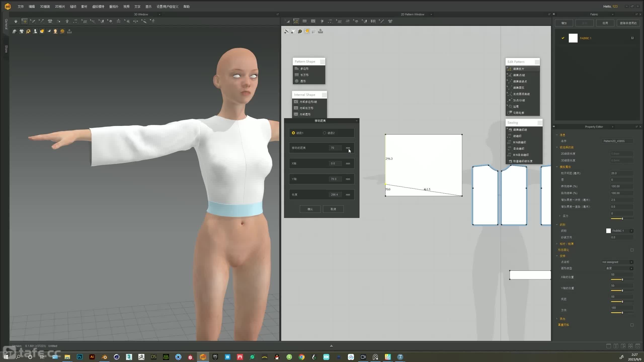
Task: Click the 取消 cancel button
Action: (333, 209)
